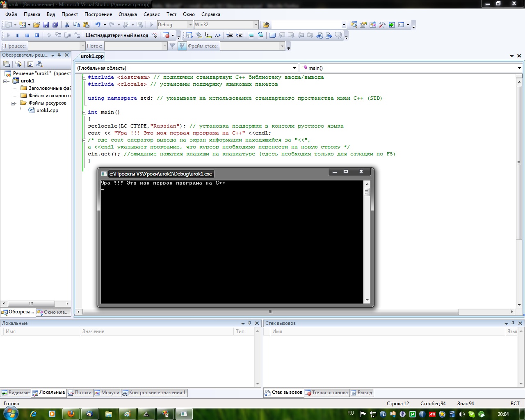The image size is (525, 420).
Task: Click View Class Diagram icon in Solution Explorer
Action: [40, 64]
